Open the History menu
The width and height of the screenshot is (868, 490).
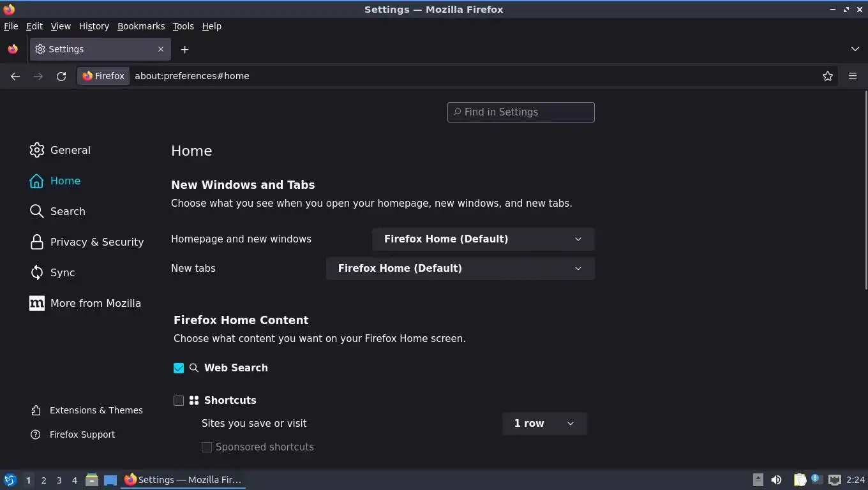(94, 26)
